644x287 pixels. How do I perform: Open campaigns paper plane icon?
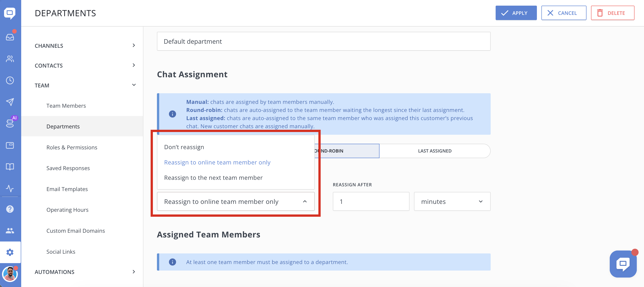tap(10, 102)
